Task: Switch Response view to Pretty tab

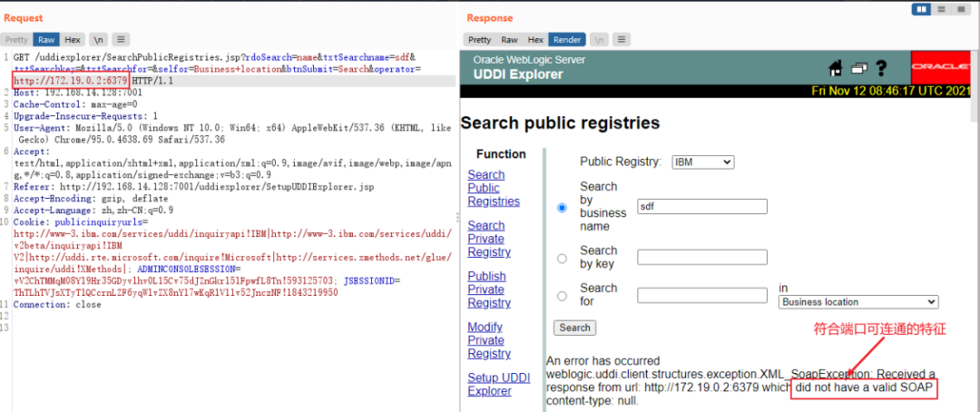Action: (480, 39)
